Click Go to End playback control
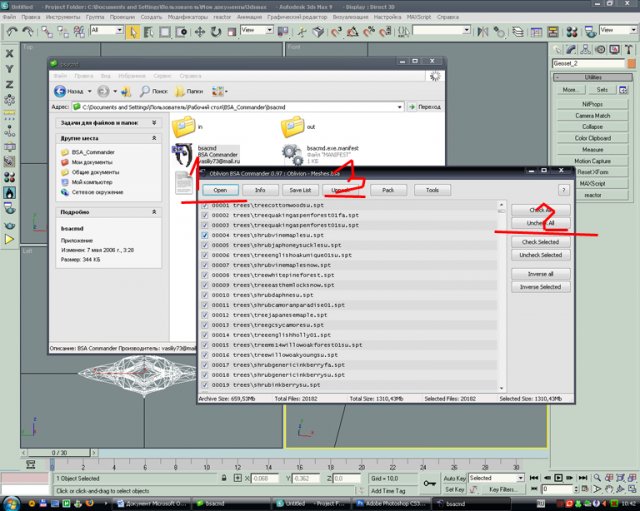 (583, 478)
